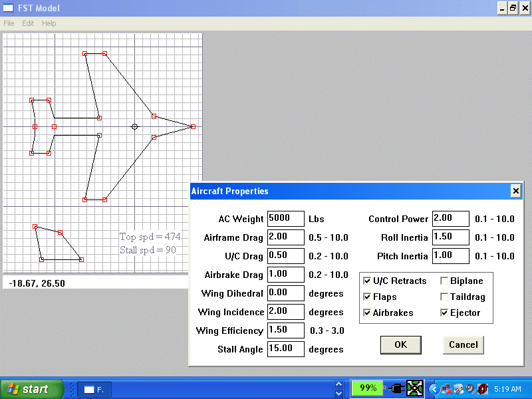Click inside the AC Weight input field

point(285,218)
